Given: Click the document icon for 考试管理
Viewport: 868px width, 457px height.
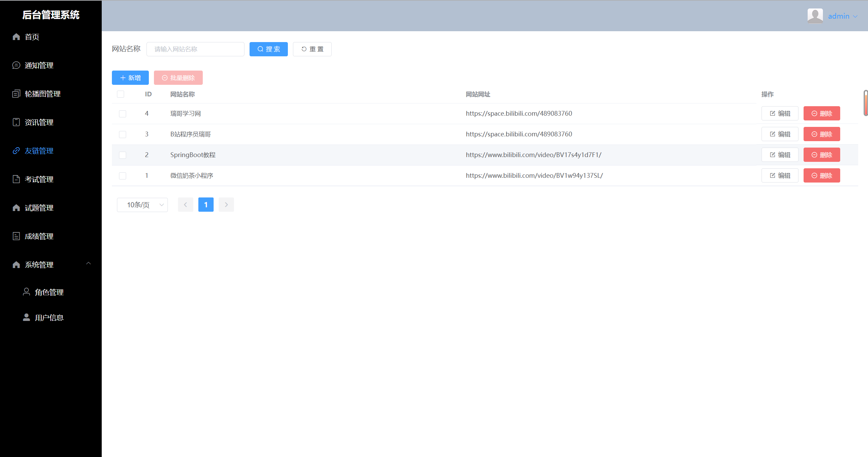Looking at the screenshot, I should [x=16, y=179].
